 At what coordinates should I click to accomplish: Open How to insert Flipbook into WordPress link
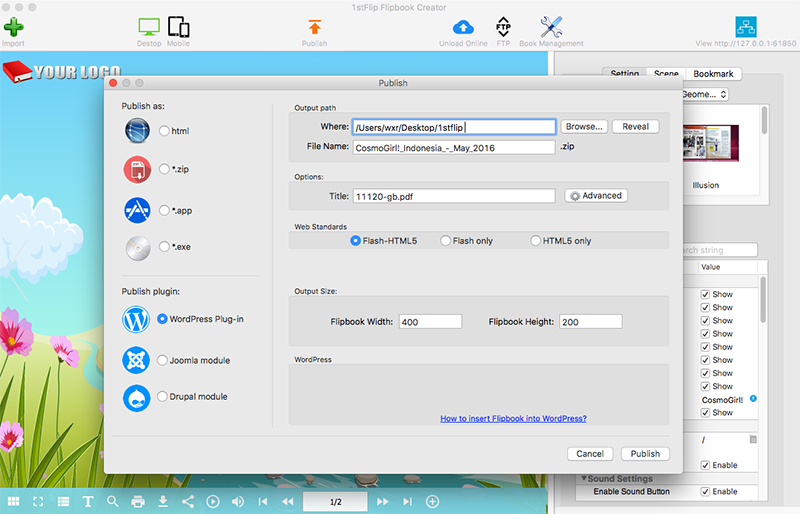[x=513, y=419]
